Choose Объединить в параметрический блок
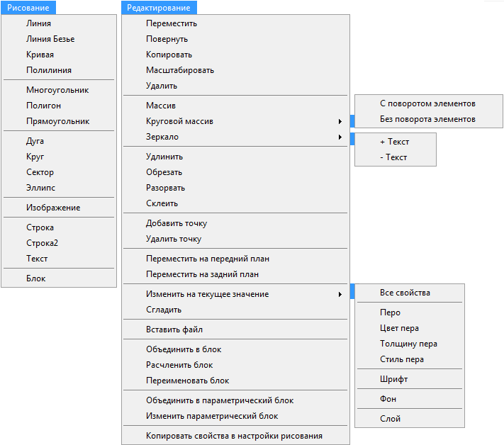 [219, 400]
